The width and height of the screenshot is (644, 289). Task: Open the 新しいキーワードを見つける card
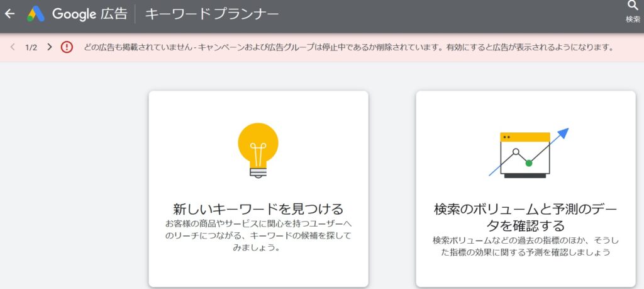tap(258, 189)
